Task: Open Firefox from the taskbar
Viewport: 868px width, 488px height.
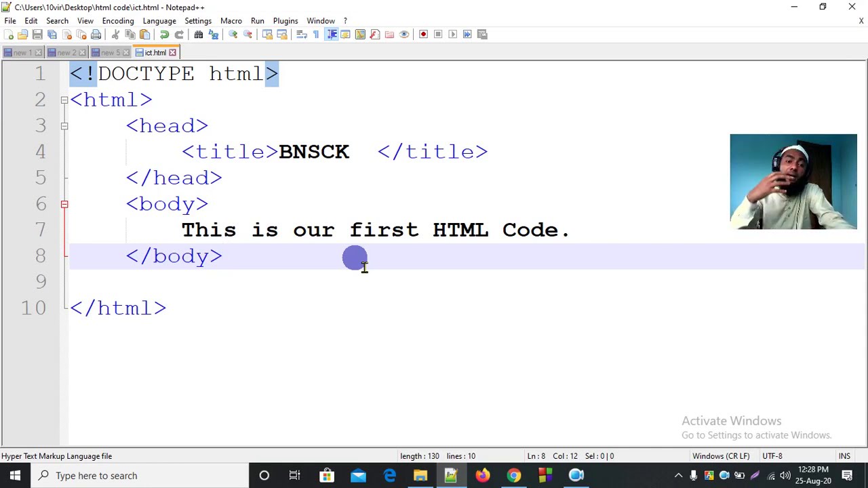Action: [x=482, y=475]
